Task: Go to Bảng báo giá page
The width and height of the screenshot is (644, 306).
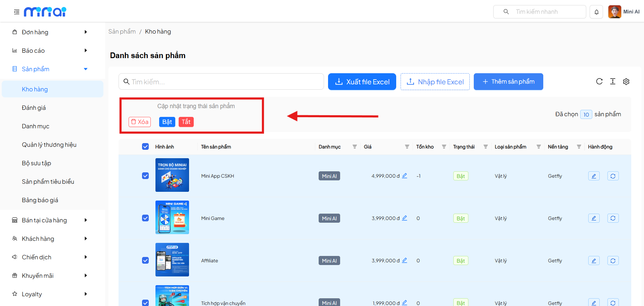Action: pos(40,200)
